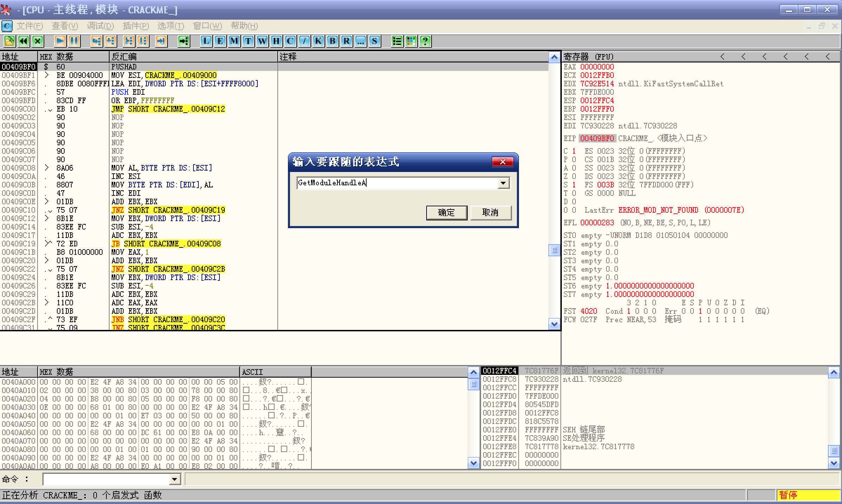Open the Log window L icon

[x=206, y=41]
